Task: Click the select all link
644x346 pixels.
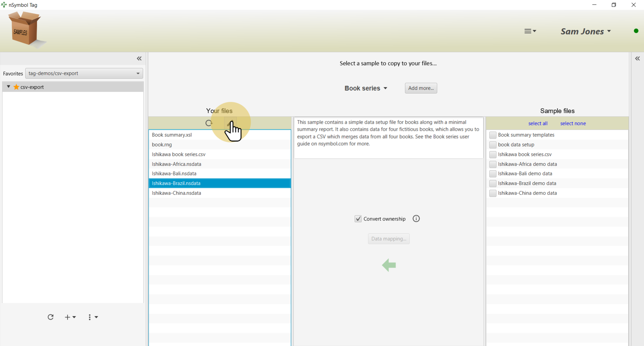Action: click(x=538, y=123)
